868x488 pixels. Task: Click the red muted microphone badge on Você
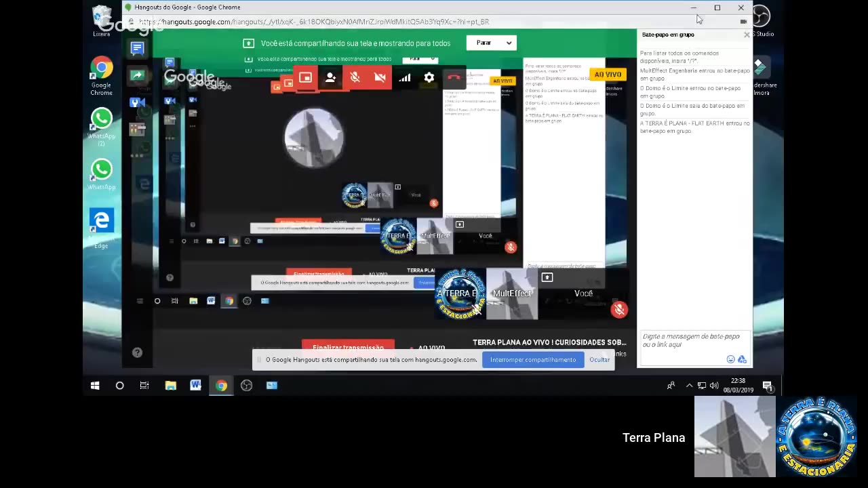(x=619, y=310)
